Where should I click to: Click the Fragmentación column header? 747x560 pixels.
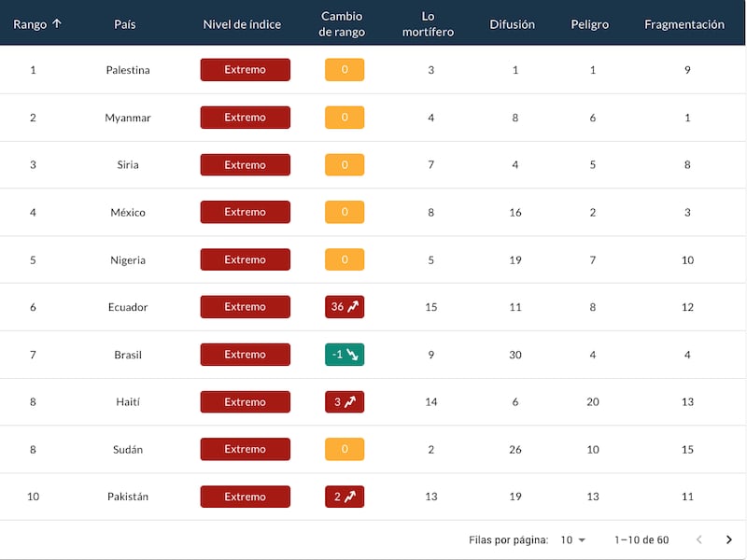coord(684,24)
